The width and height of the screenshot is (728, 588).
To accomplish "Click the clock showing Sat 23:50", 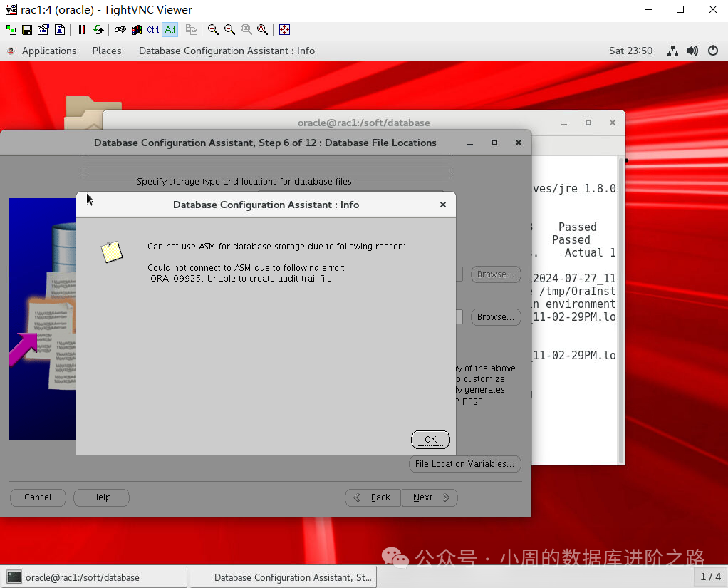I will pyautogui.click(x=630, y=51).
